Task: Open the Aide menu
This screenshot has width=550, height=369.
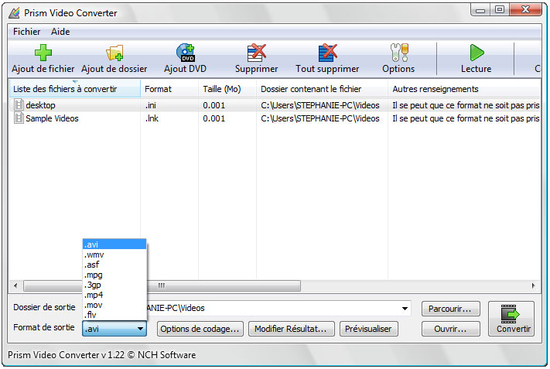Action: click(60, 32)
